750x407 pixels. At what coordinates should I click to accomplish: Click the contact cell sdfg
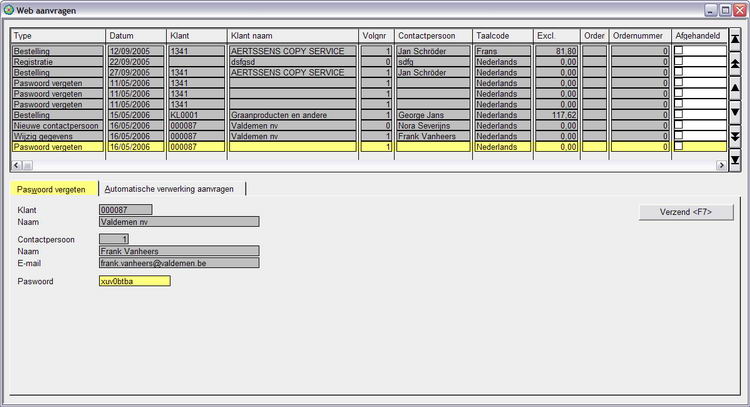[433, 62]
